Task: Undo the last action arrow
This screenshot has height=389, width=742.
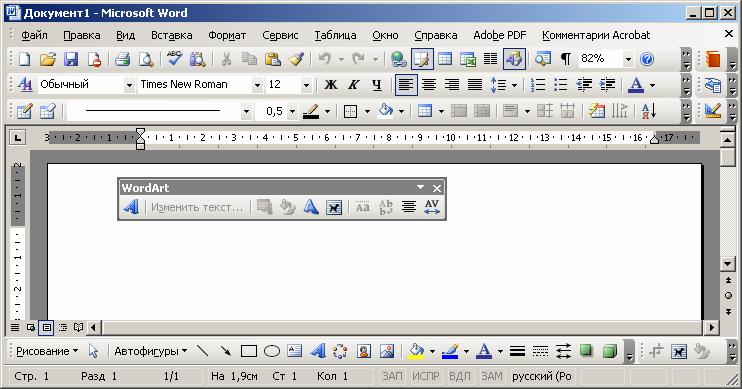Action: pos(325,59)
